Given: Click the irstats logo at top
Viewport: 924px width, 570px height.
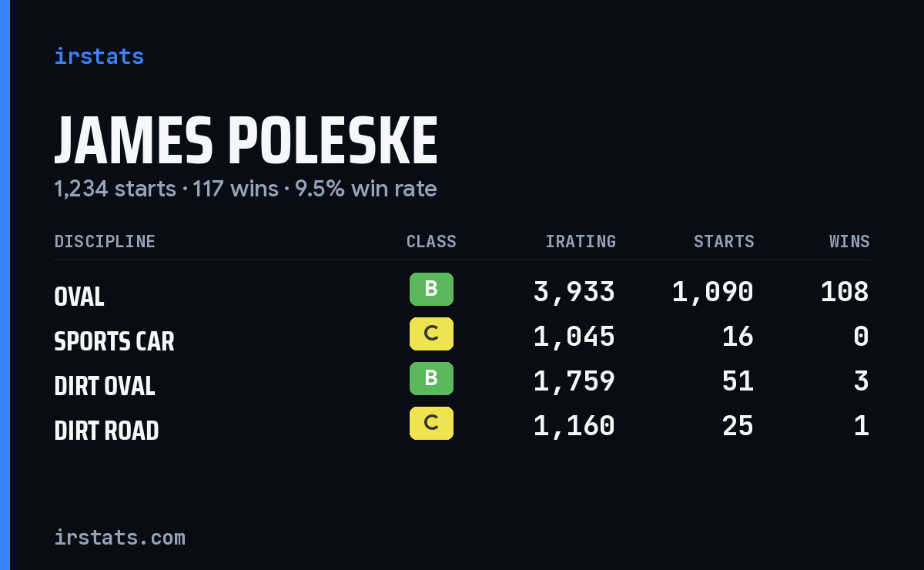Looking at the screenshot, I should [99, 56].
